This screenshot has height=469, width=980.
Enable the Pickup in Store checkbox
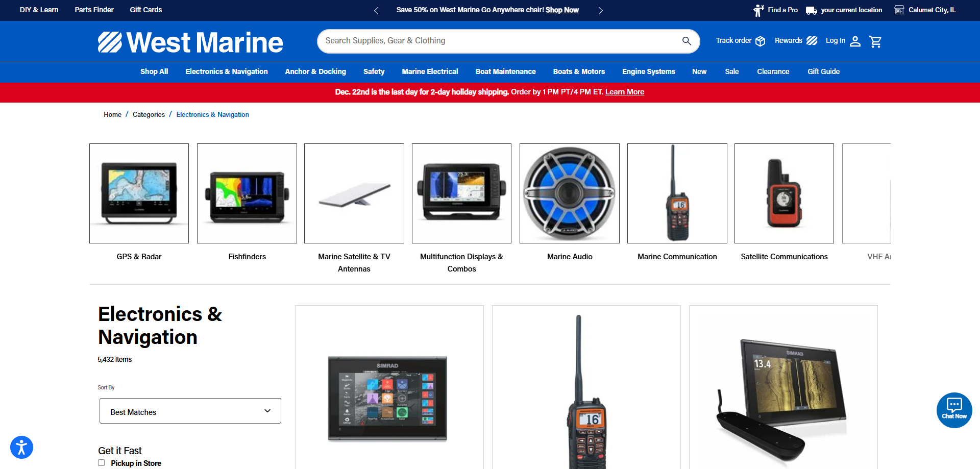click(101, 463)
